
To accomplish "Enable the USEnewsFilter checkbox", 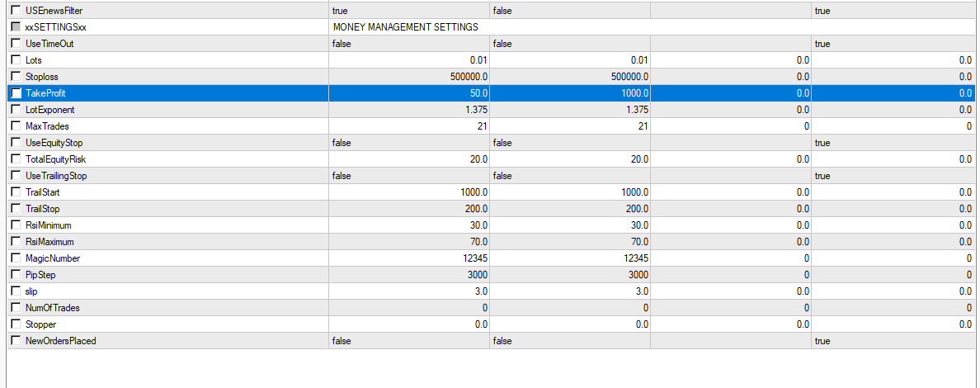I will point(16,11).
